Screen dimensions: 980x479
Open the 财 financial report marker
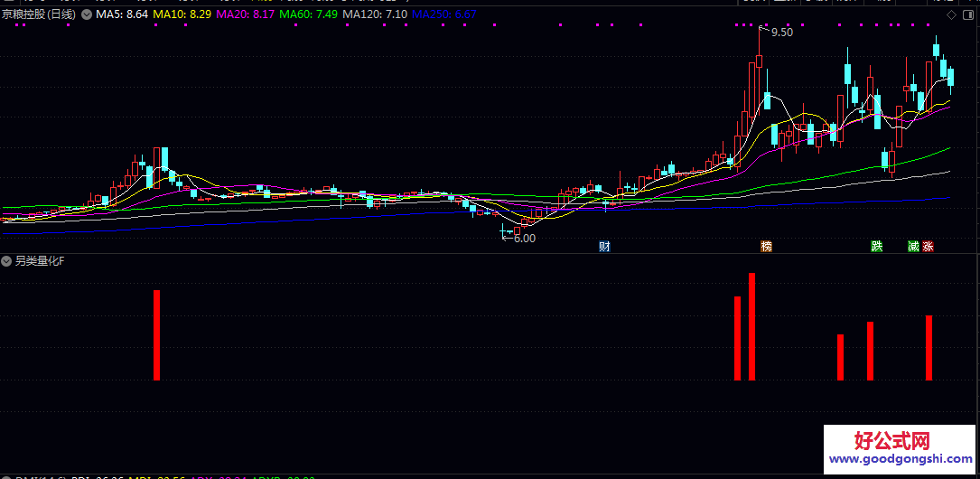coord(604,247)
